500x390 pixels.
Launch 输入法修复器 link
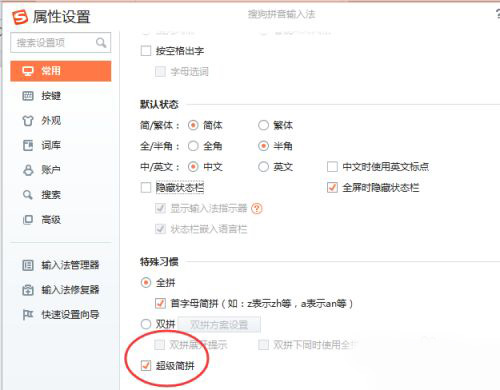70,290
